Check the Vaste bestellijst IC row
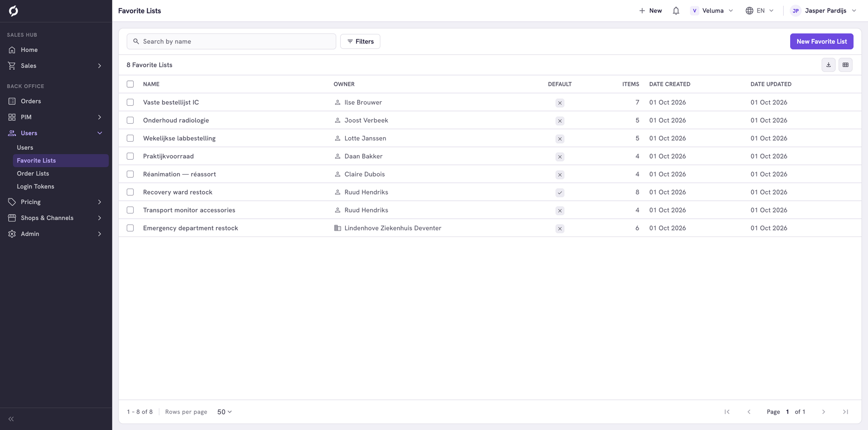The image size is (868, 430). 130,102
